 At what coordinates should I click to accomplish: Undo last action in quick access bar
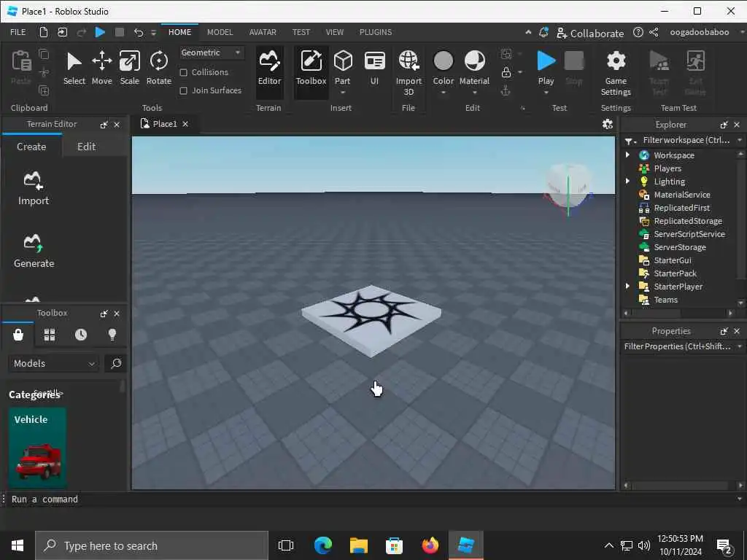click(139, 32)
